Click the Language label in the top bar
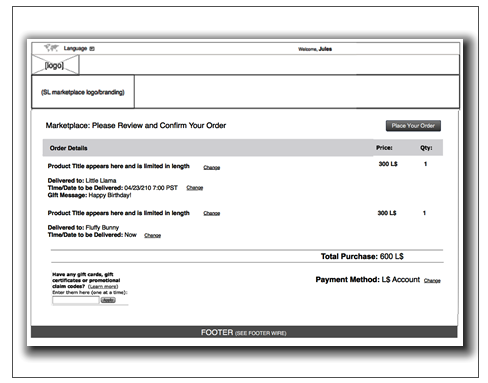The height and width of the screenshot is (383, 488). point(75,48)
